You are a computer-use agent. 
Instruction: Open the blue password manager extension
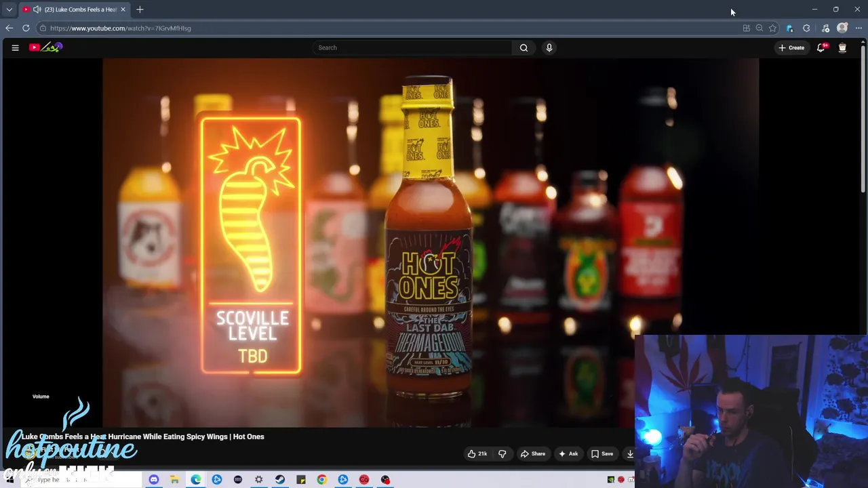(789, 28)
